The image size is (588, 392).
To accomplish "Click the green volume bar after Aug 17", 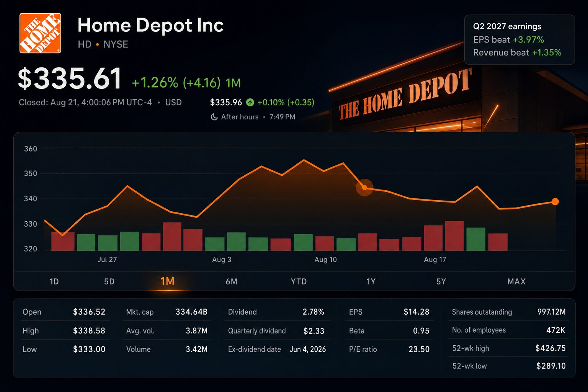I will coord(476,239).
